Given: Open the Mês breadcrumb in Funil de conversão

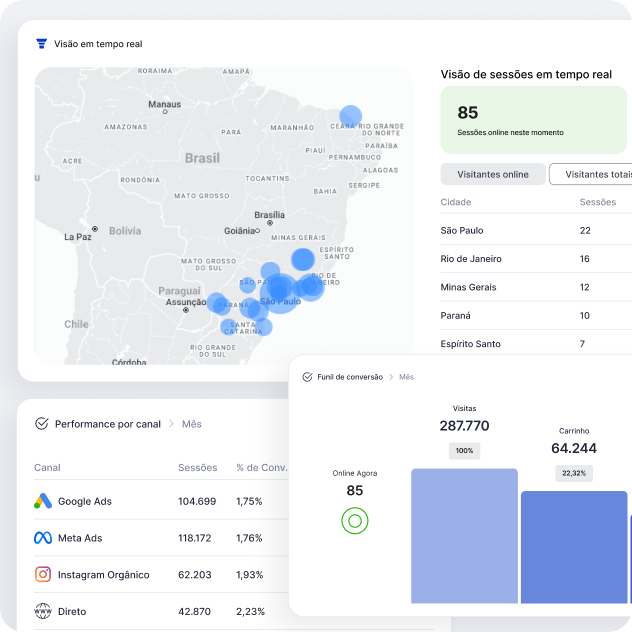Looking at the screenshot, I should (406, 377).
